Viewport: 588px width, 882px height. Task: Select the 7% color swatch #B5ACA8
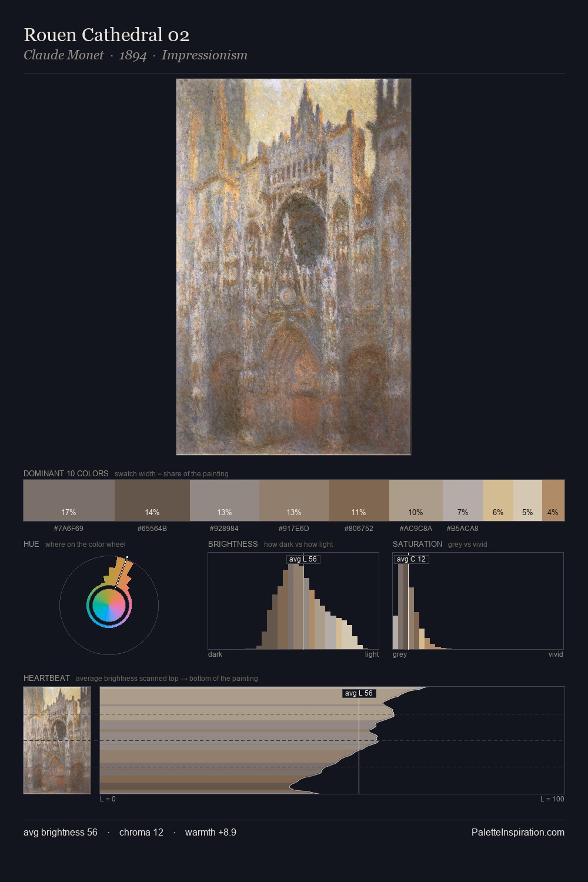click(463, 500)
